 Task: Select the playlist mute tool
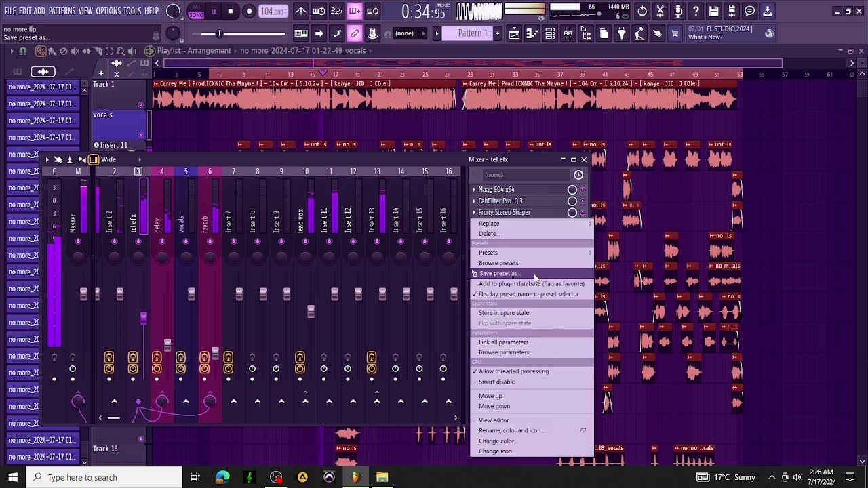75,51
